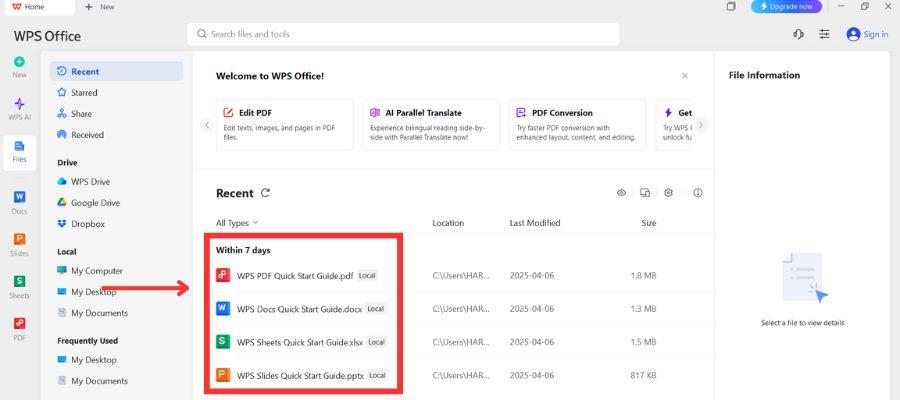
Task: Click the 1.3 MB size value
Action: click(x=643, y=309)
